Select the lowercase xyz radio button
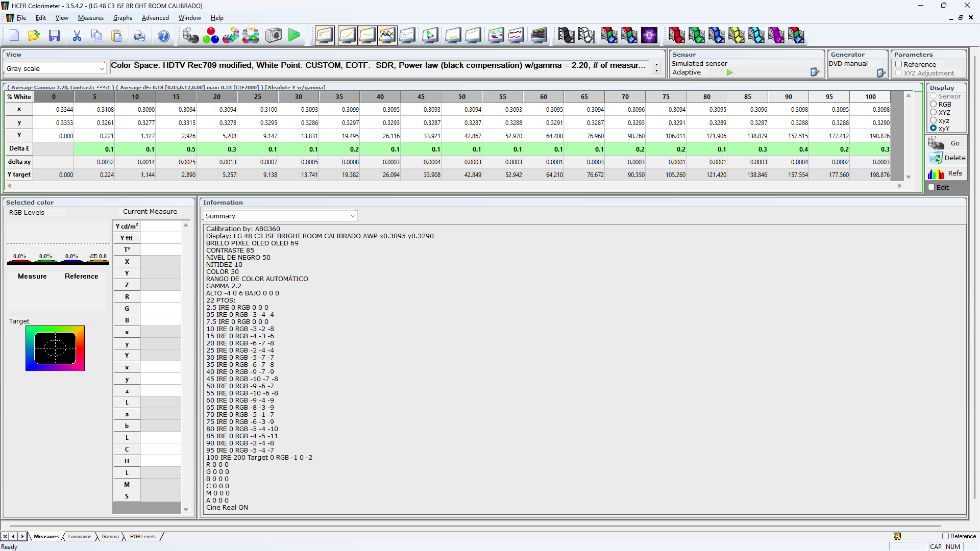Screen dimensions: 980x551 pyautogui.click(x=934, y=120)
